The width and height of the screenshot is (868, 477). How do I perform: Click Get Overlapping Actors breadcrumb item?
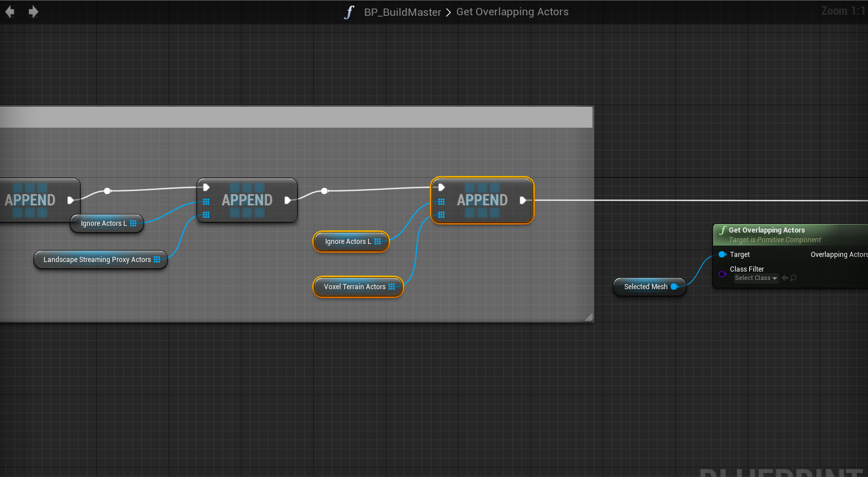pyautogui.click(x=512, y=12)
